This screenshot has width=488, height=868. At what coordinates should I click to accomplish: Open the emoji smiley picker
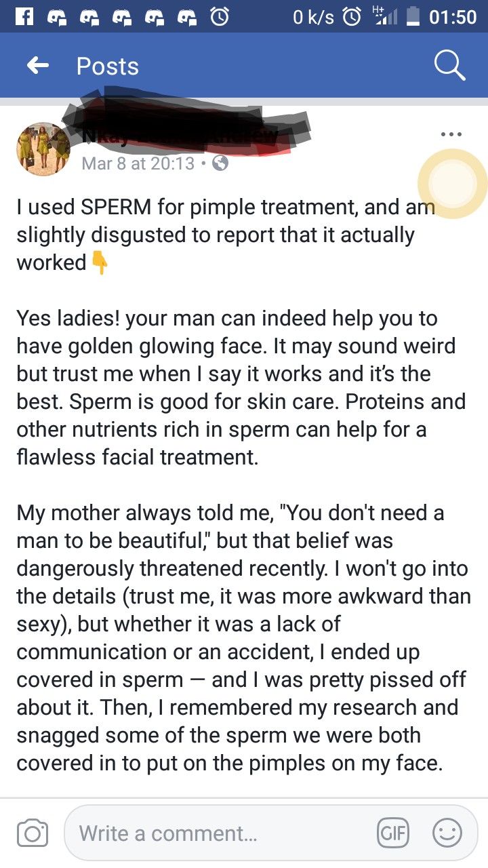(447, 833)
